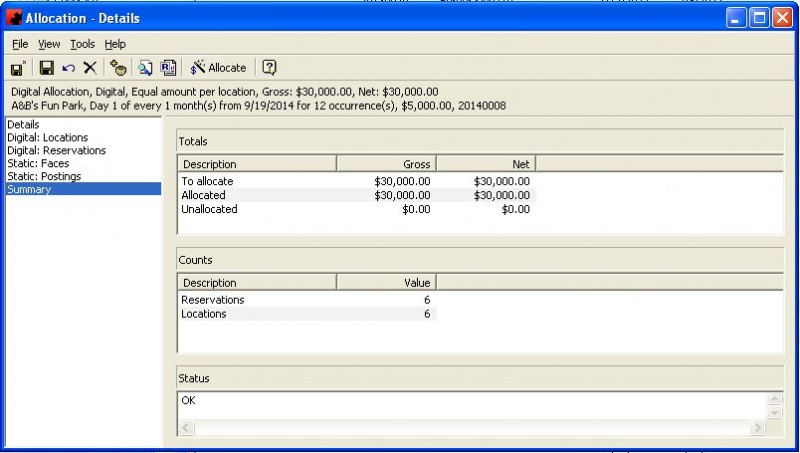Click the Gross column header in Totals
Viewport: 800px width, 453px height.
coord(386,164)
